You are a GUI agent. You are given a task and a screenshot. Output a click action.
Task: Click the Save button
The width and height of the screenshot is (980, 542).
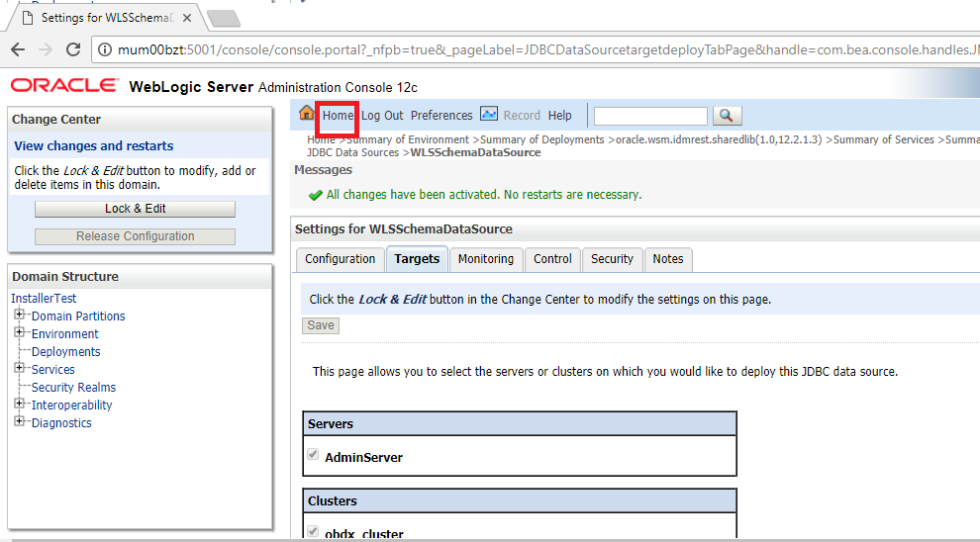tap(321, 325)
